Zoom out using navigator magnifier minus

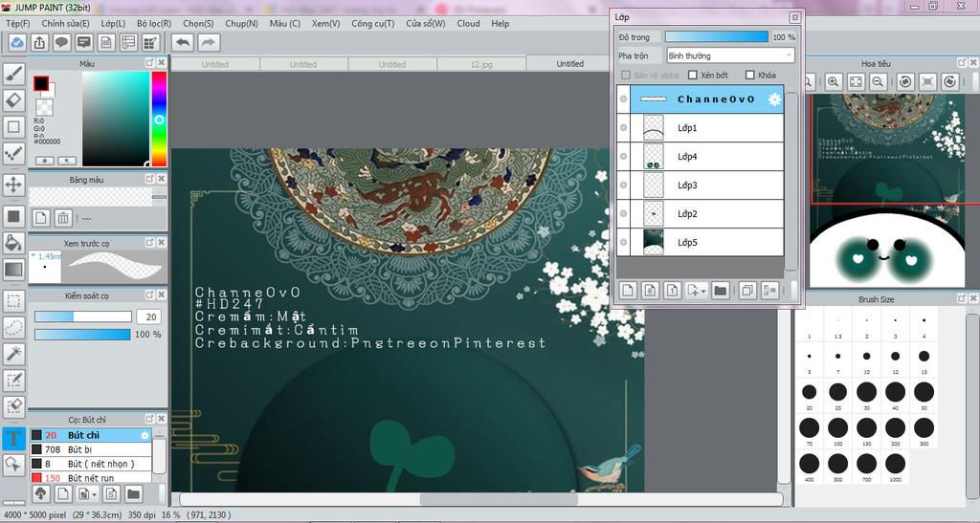[x=879, y=82]
